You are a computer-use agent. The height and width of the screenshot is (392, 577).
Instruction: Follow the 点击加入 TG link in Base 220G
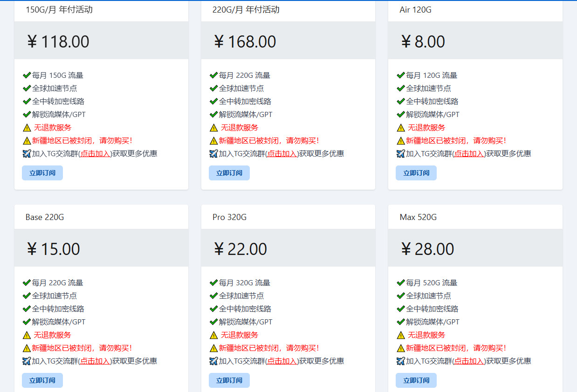point(95,361)
